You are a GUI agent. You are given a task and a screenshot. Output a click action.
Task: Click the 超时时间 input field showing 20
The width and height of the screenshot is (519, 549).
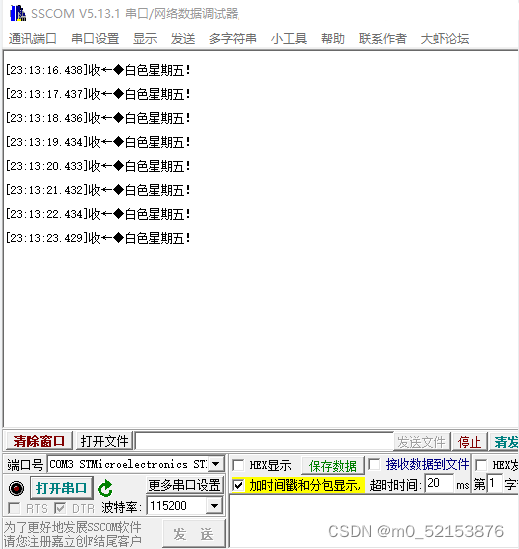click(439, 484)
